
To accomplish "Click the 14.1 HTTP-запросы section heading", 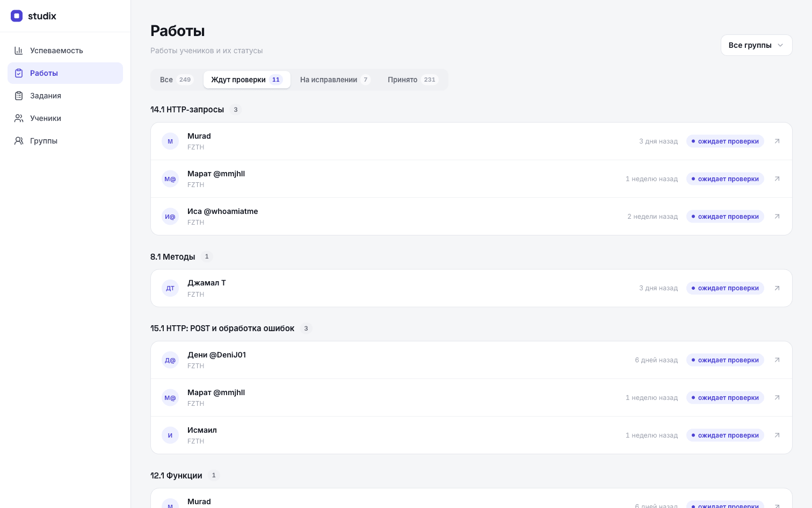I will 187,110.
